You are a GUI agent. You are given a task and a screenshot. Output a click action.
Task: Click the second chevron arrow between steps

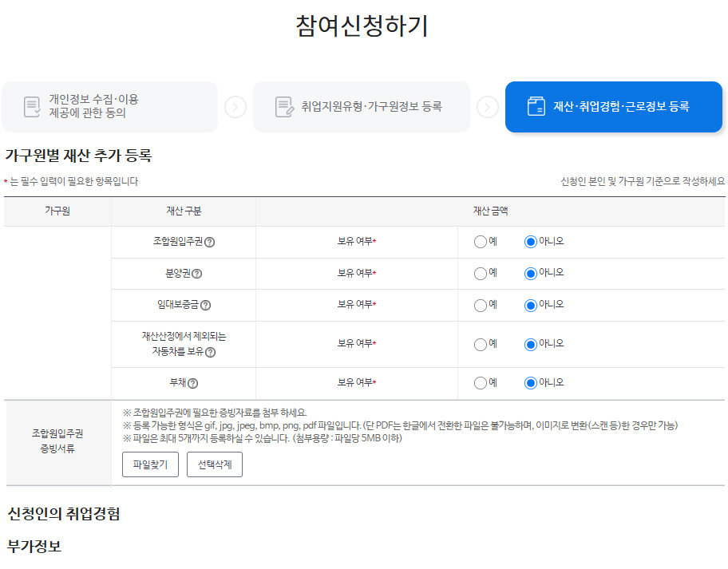488,107
